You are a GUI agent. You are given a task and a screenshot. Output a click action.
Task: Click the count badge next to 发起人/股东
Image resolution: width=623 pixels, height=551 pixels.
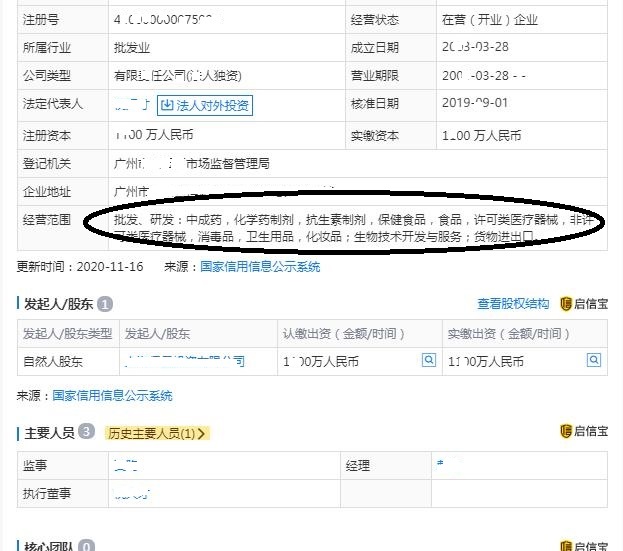tap(105, 304)
